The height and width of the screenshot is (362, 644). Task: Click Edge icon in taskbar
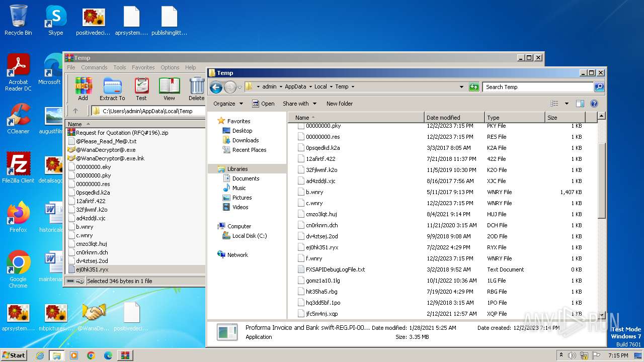108,355
